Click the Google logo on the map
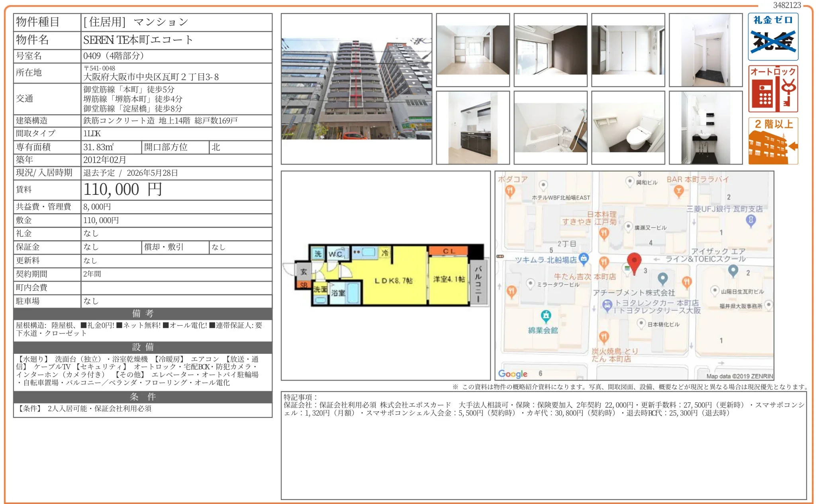This screenshot has height=504, width=819. click(513, 374)
